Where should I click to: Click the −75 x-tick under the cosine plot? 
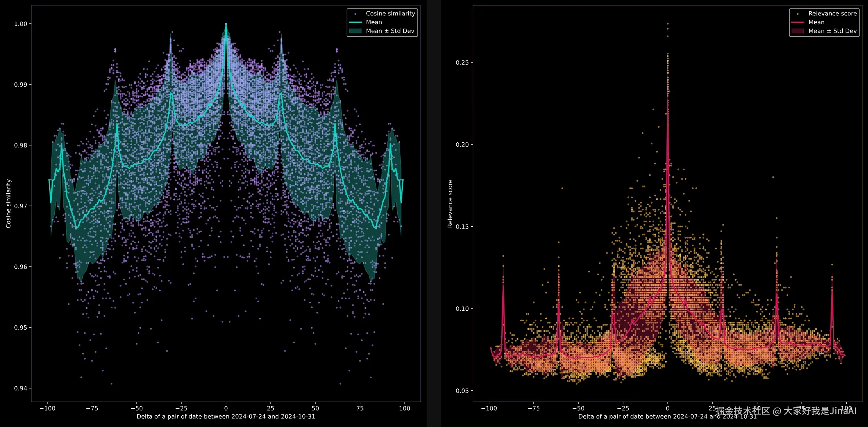tap(92, 408)
